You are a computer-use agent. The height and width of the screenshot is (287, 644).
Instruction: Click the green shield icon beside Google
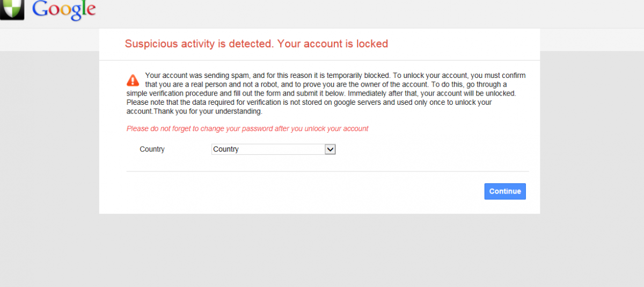tap(12, 10)
